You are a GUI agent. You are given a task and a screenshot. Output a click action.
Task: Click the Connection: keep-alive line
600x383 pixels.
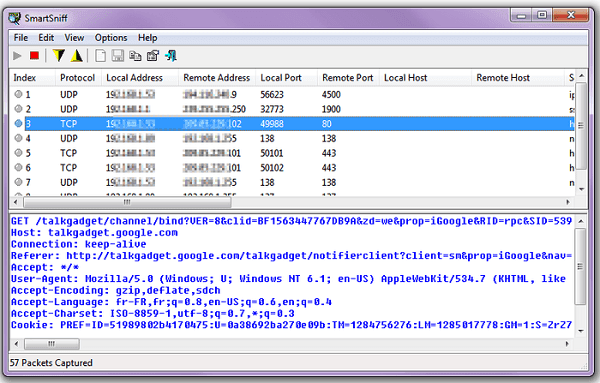point(78,244)
